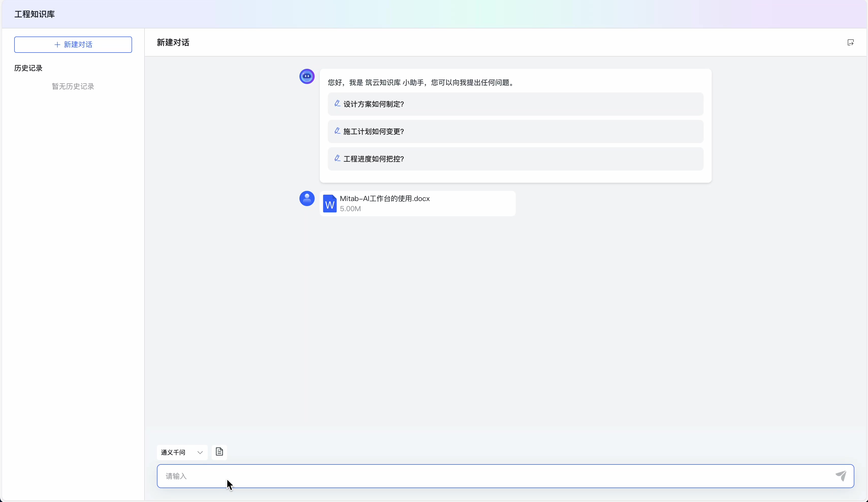Viewport: 868px width, 502px height.
Task: Click the chevron arrow next to 通义千问
Action: 200,453
